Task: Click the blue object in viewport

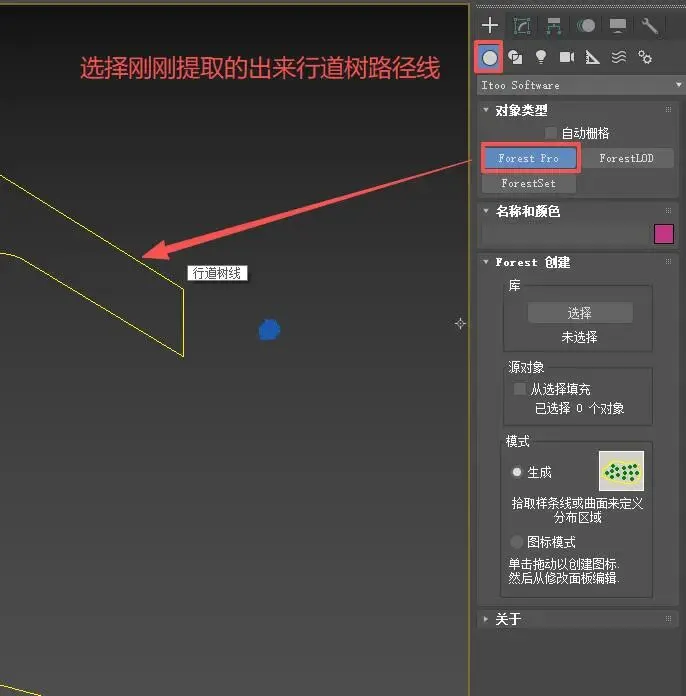Action: click(x=270, y=330)
